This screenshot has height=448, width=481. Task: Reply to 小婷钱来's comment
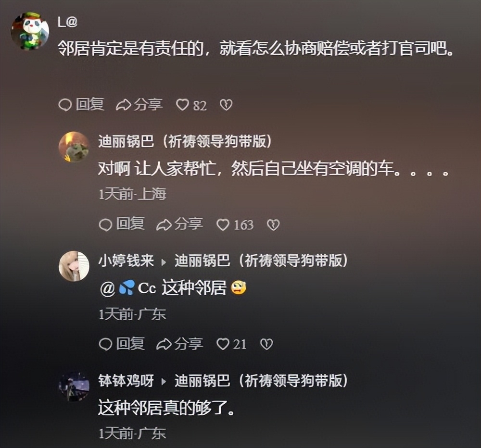pos(122,344)
